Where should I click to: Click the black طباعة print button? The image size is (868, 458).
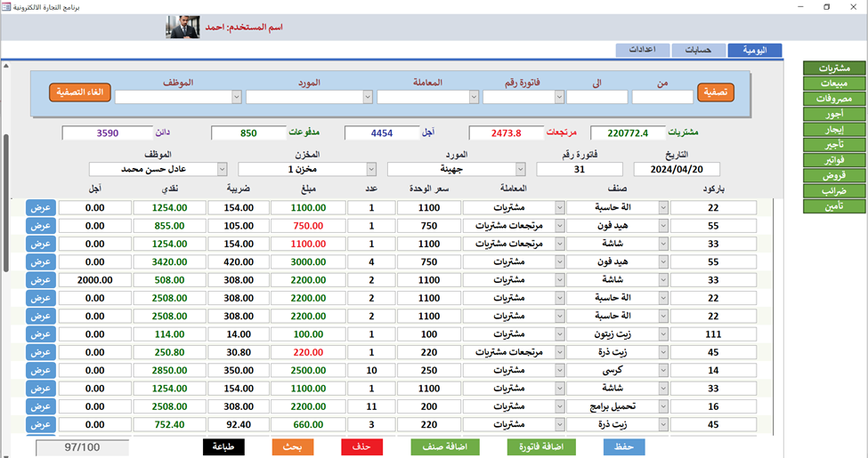(223, 447)
